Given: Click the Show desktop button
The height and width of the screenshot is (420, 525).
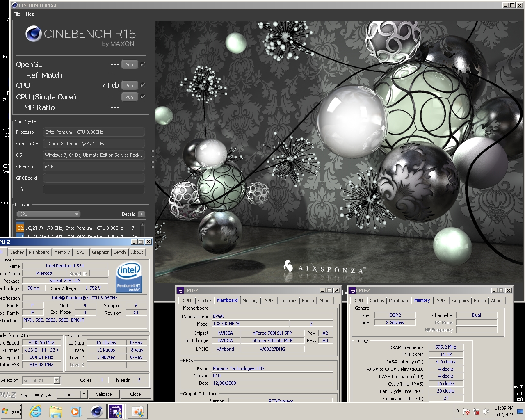Looking at the screenshot, I should [x=520, y=411].
